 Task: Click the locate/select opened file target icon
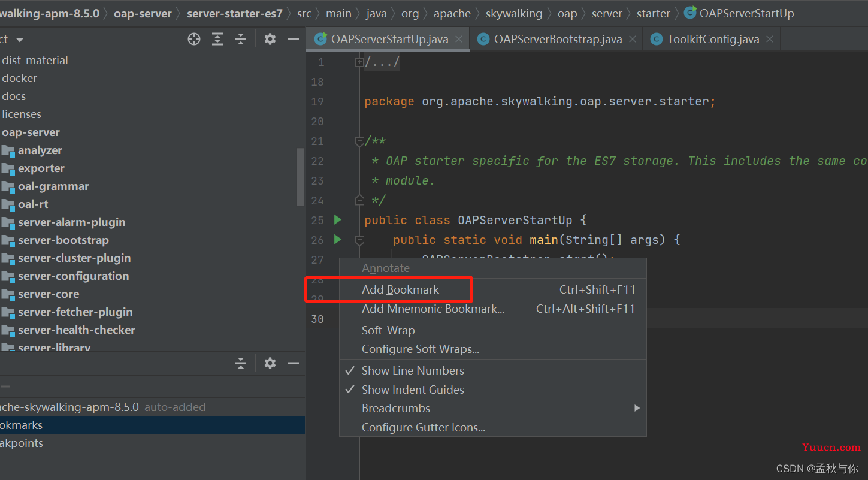[x=194, y=39]
